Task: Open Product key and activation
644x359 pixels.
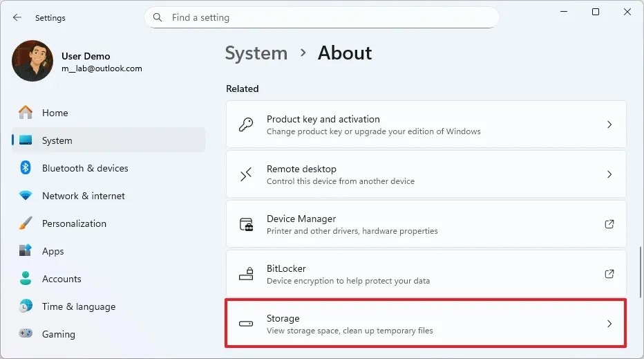Action: coord(426,125)
